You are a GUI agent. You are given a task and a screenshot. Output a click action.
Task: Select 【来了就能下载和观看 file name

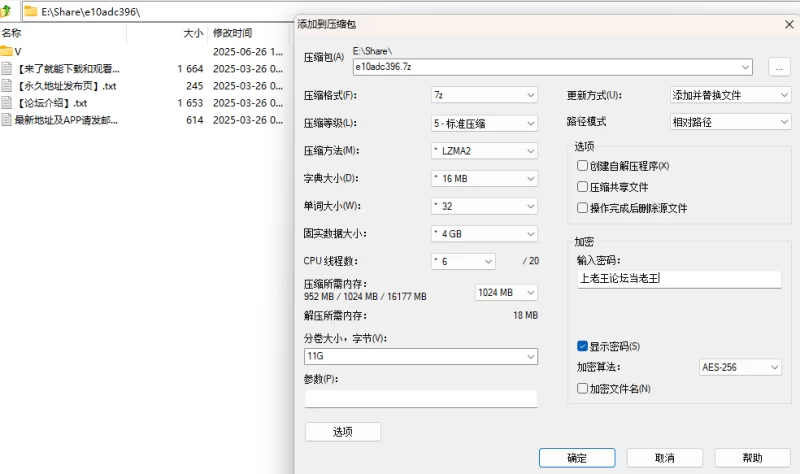(68, 68)
